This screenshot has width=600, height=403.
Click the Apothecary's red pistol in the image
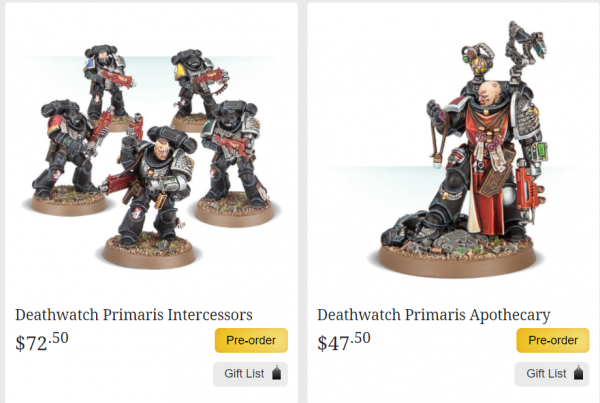pyautogui.click(x=529, y=189)
